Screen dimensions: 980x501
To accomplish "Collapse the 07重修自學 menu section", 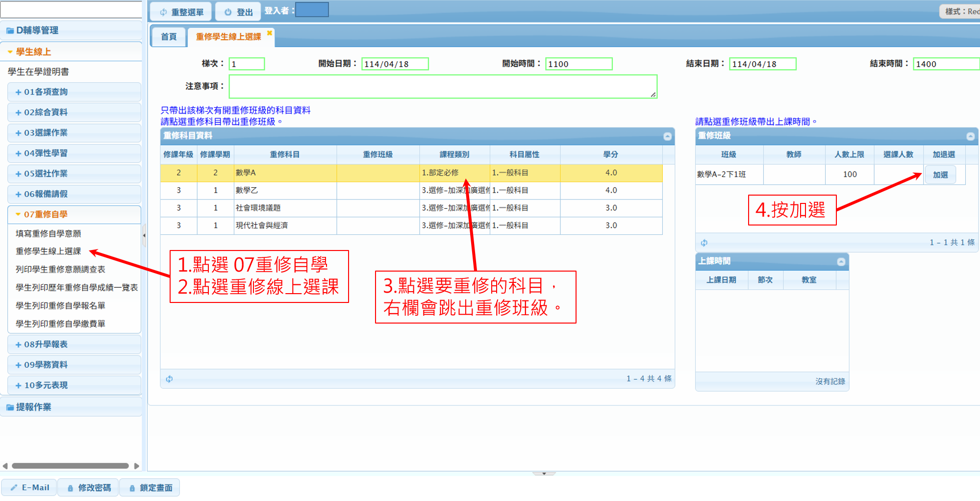I will [x=46, y=215].
